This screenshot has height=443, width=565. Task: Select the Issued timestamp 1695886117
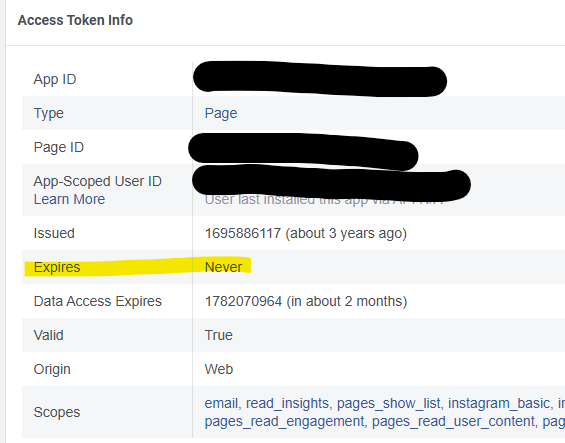click(243, 233)
